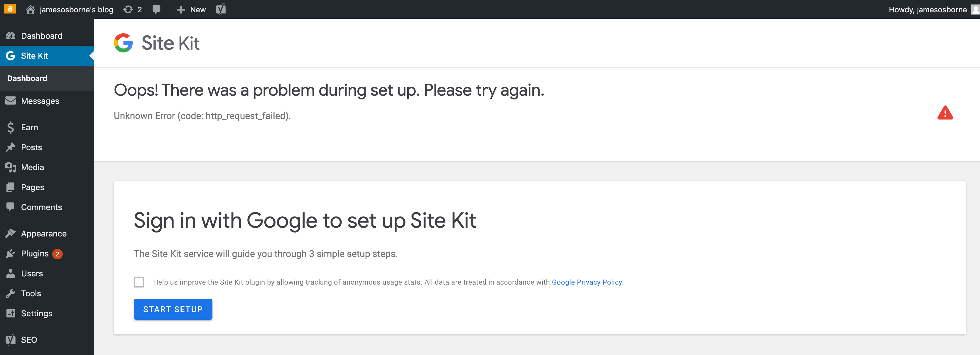The height and width of the screenshot is (355, 980).
Task: Click the "Oops! There was a problem" heading
Action: pyautogui.click(x=329, y=91)
